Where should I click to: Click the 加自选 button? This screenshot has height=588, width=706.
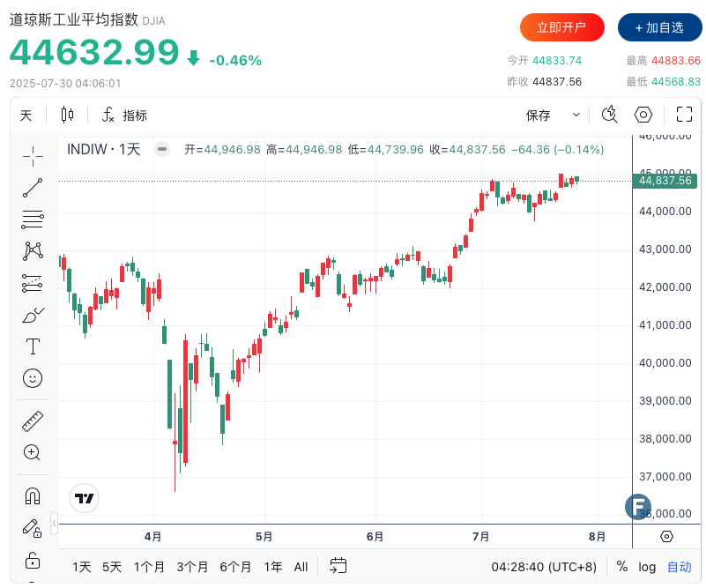click(659, 27)
